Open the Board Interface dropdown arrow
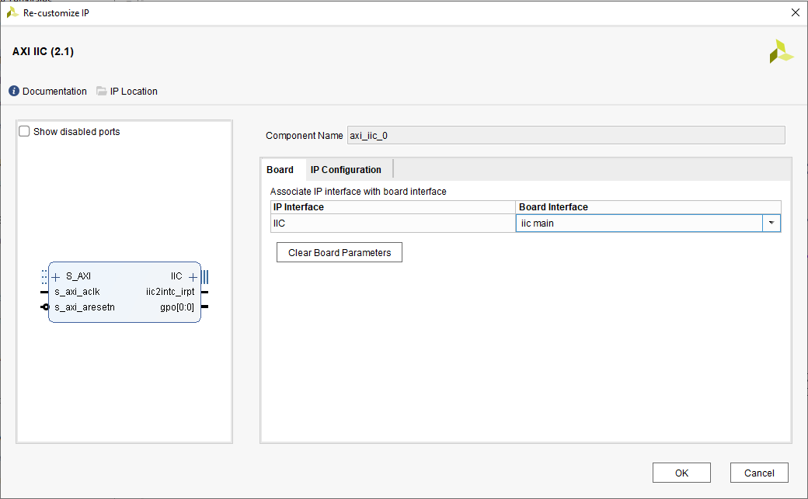The width and height of the screenshot is (808, 499). coord(771,223)
